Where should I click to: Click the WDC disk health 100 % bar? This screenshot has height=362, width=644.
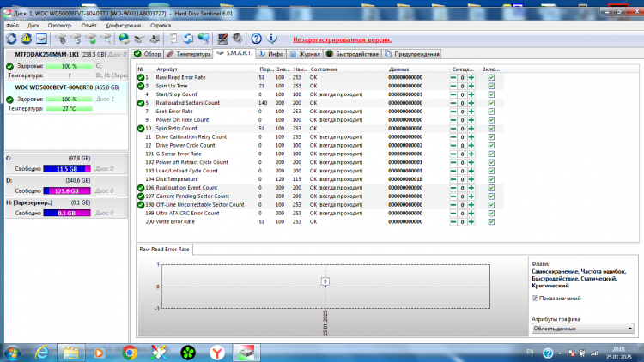pyautogui.click(x=69, y=100)
